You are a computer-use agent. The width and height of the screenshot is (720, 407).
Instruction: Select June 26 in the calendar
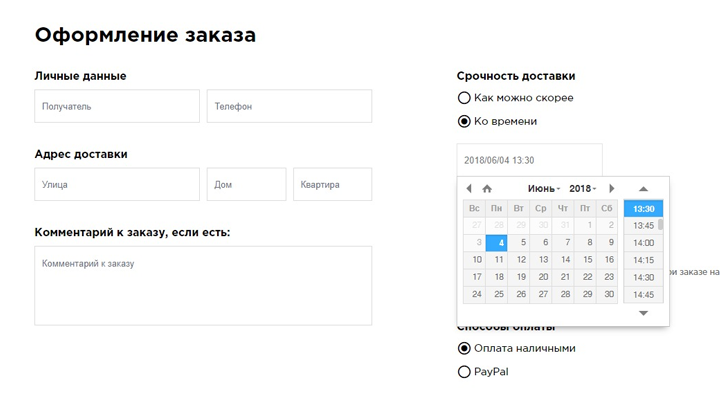point(518,294)
